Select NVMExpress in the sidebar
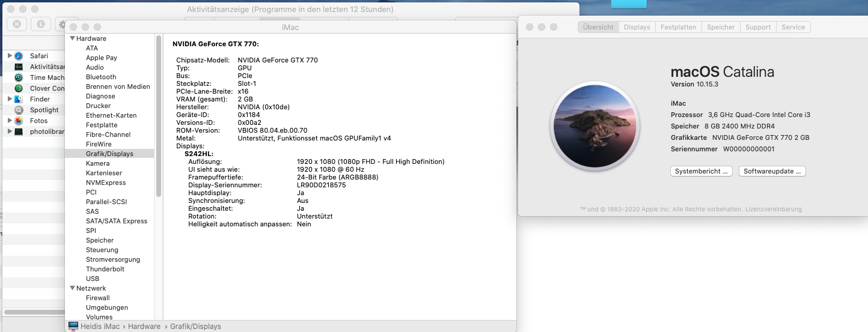Viewport: 868px width, 332px height. pos(106,183)
